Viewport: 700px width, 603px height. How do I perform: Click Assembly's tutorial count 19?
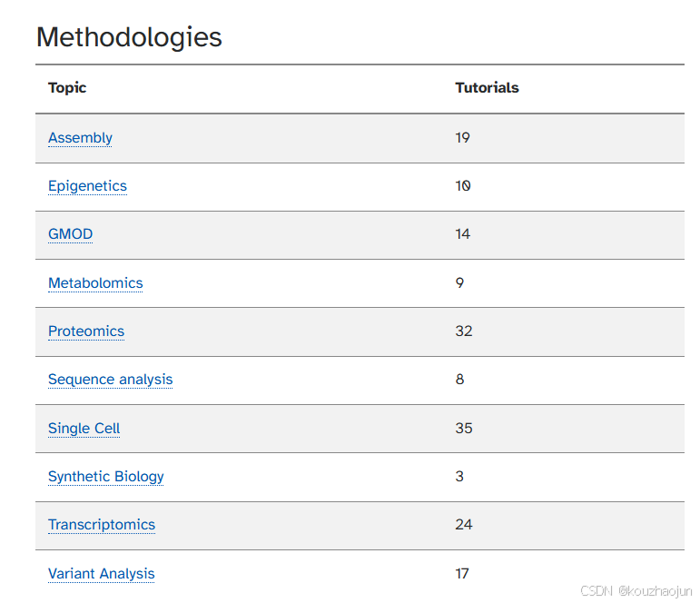click(x=462, y=138)
